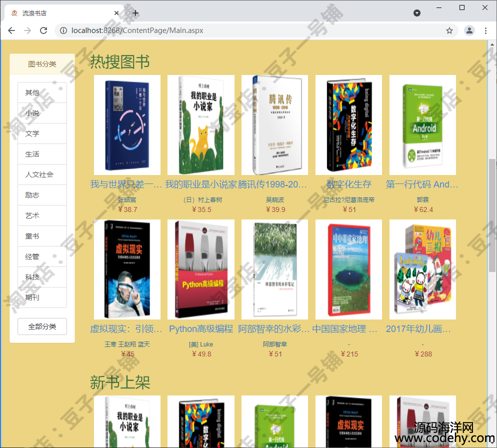Click the 数字化生存 title link
The width and height of the screenshot is (497, 448).
[348, 184]
